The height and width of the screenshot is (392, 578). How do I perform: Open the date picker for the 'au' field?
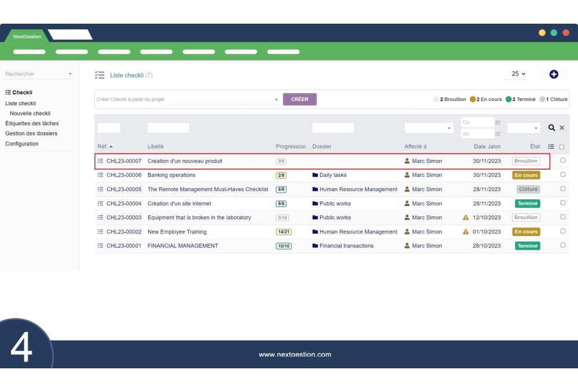coord(498,133)
